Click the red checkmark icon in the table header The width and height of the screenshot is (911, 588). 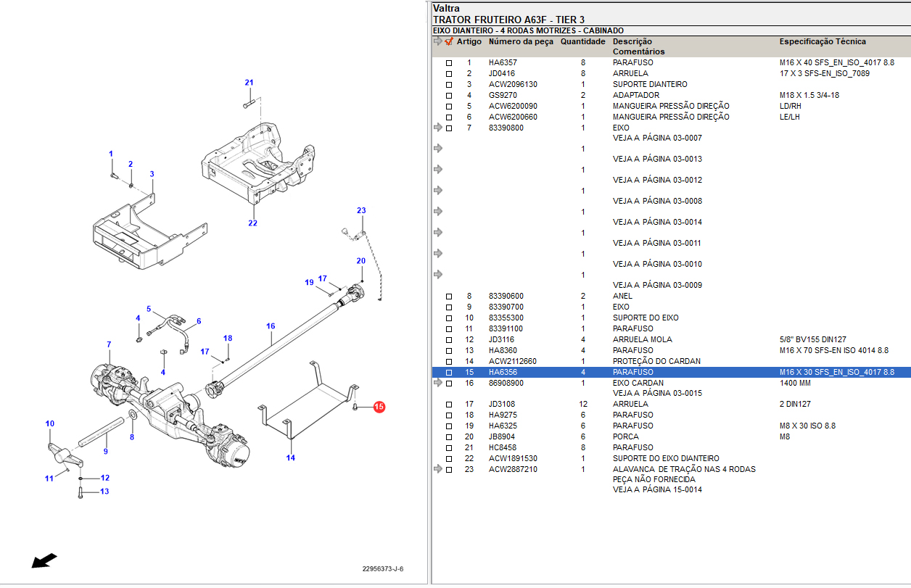(449, 41)
